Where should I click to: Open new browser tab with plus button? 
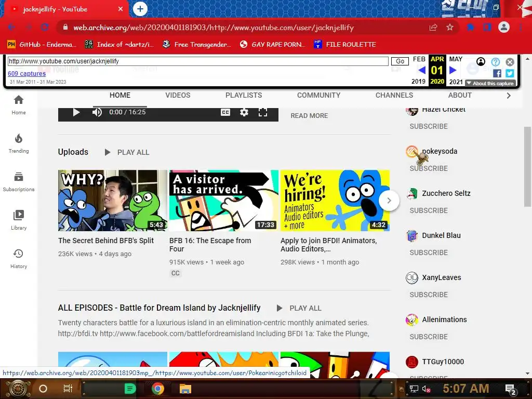[140, 9]
